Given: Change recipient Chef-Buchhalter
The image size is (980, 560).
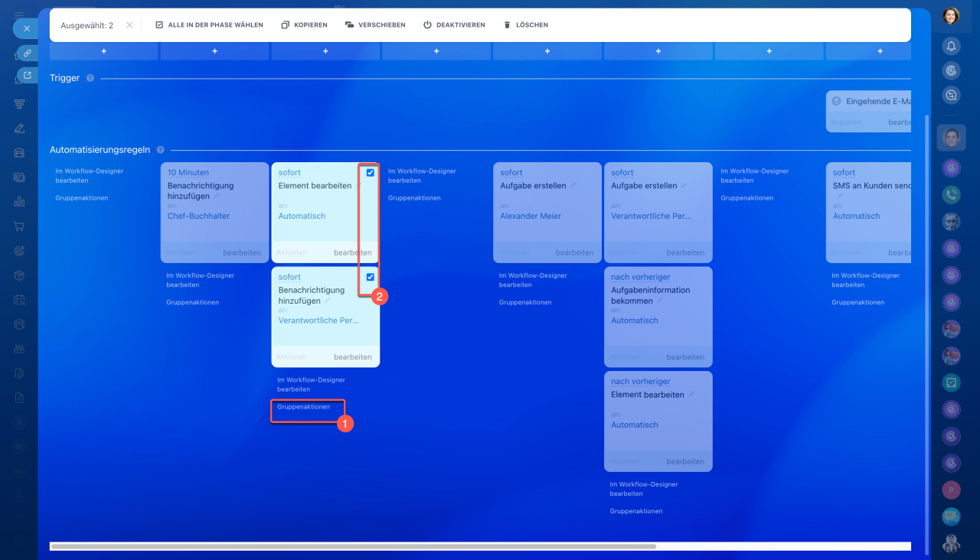Looking at the screenshot, I should [198, 217].
